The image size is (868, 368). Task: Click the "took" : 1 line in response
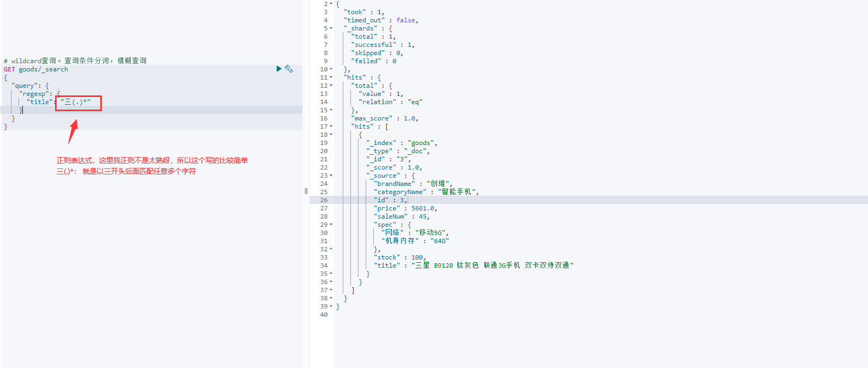(363, 12)
